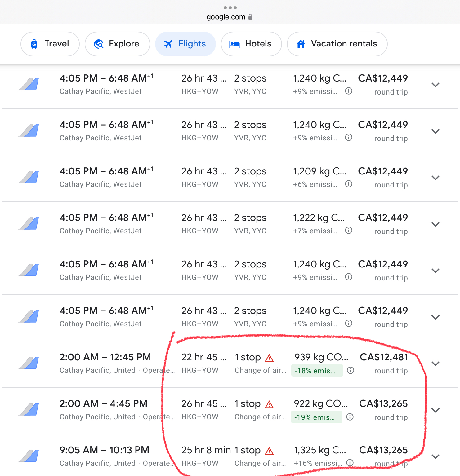Expand the CA$12,481 flight details
Image resolution: width=460 pixels, height=476 pixels.
click(x=435, y=364)
